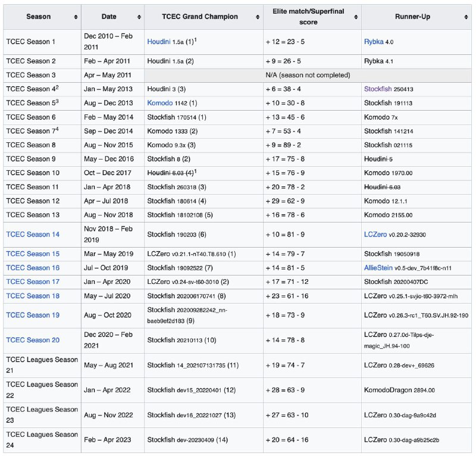This screenshot has height=456, width=476.
Task: Click footnote 1 after struck Houdini 6.03 (4)
Action: (x=196, y=171)
